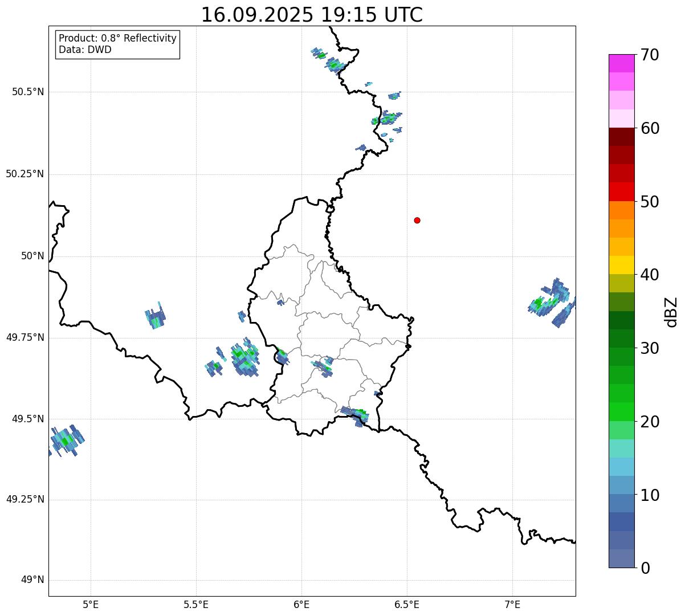
Task: Click the radar echo cluster near 7.2°E
Action: pyautogui.click(x=552, y=303)
